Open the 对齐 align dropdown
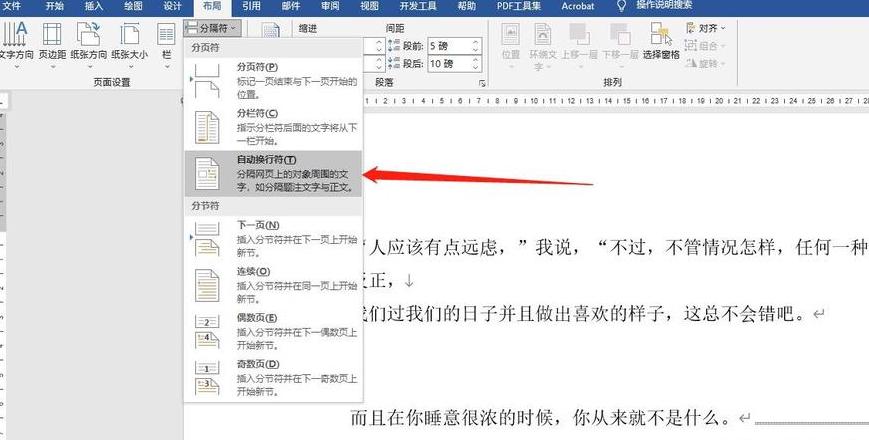 (706, 28)
